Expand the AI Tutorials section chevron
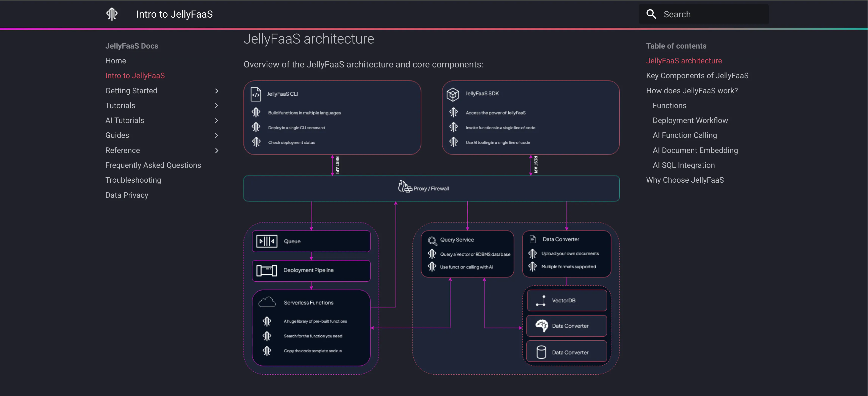 [217, 121]
